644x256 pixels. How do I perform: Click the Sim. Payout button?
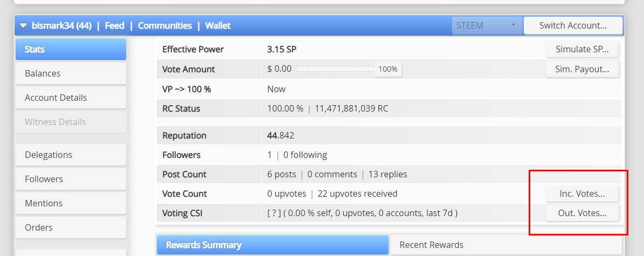pyautogui.click(x=582, y=69)
